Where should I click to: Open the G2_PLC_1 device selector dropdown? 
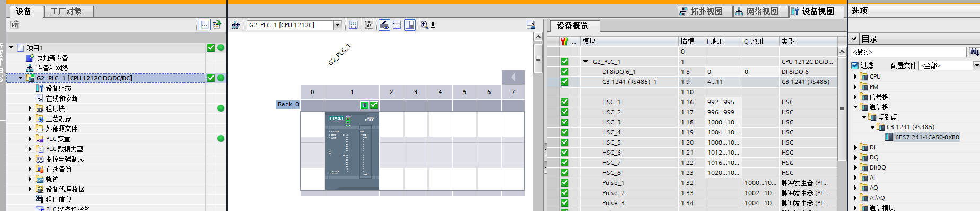pyautogui.click(x=337, y=25)
